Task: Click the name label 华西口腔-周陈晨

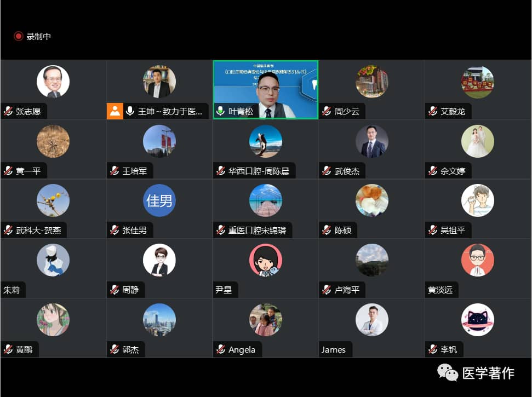Action: 259,171
